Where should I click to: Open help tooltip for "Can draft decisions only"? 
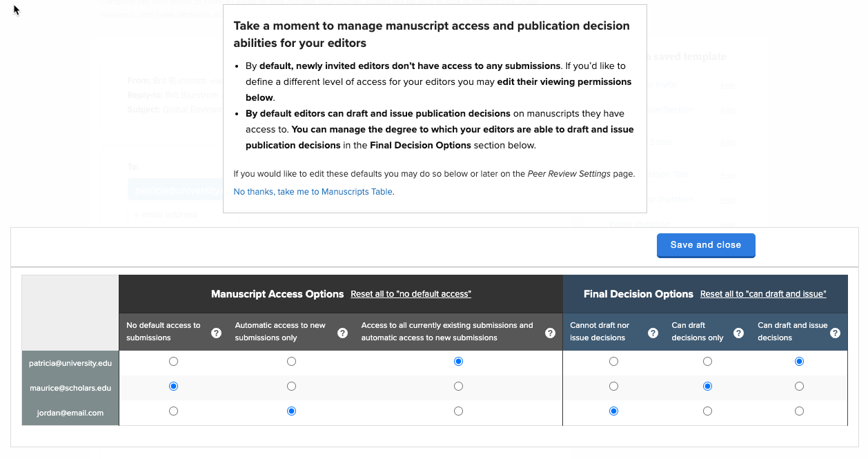tap(738, 333)
